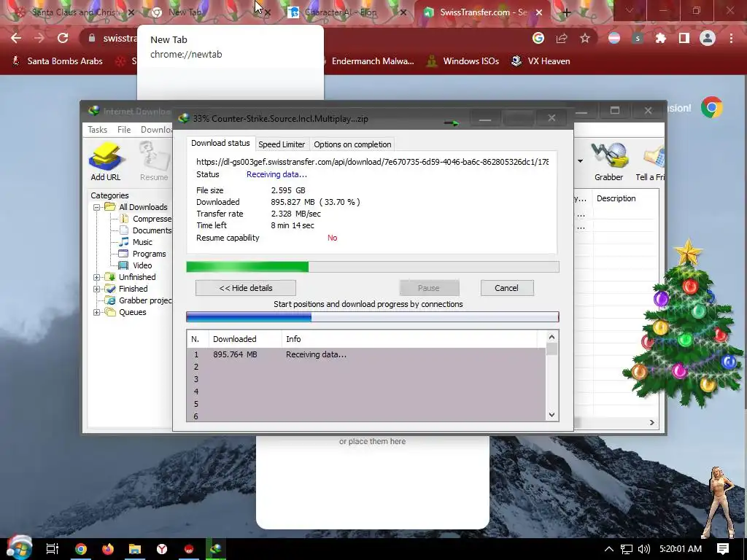This screenshot has width=747, height=560.
Task: Open the File menu in IDM
Action: pyautogui.click(x=124, y=130)
